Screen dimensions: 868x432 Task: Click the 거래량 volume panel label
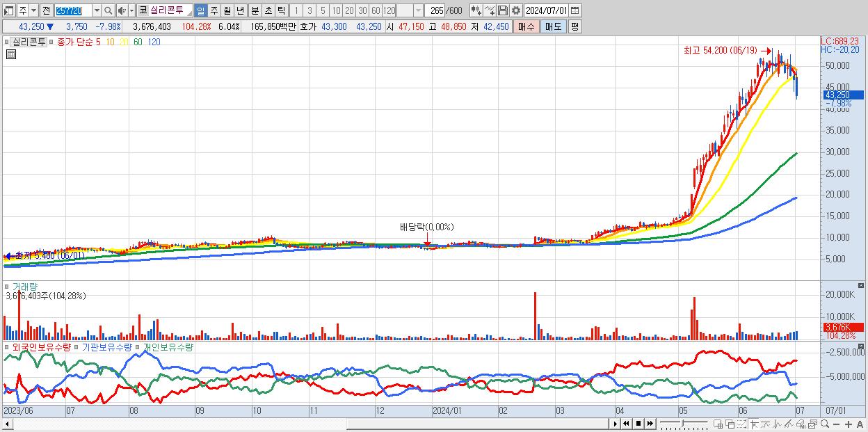pyautogui.click(x=25, y=286)
